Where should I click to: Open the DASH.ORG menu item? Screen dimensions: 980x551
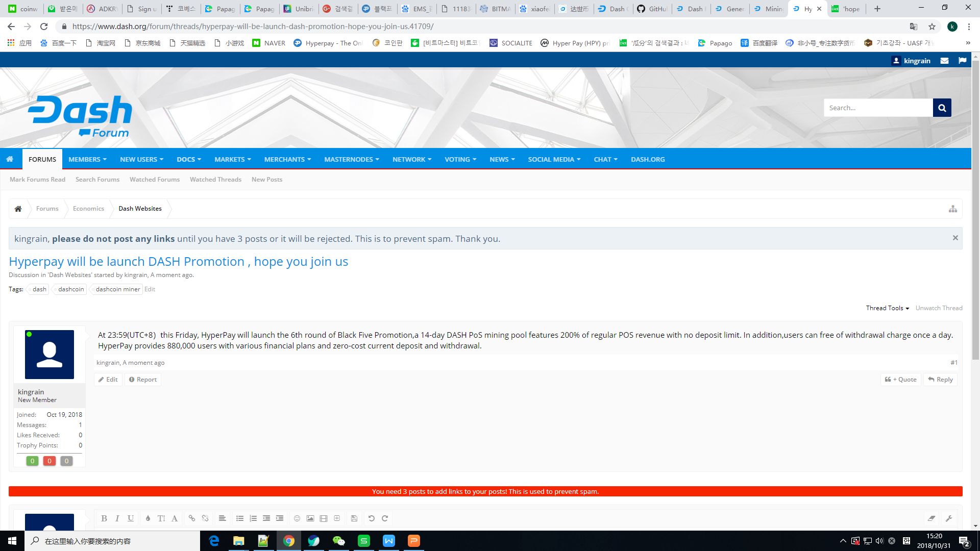click(648, 159)
